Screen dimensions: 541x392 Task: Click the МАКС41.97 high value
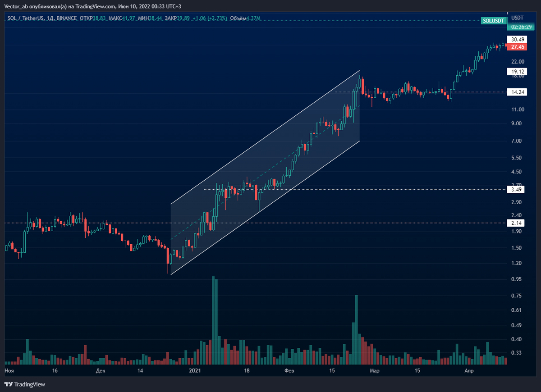pos(122,18)
